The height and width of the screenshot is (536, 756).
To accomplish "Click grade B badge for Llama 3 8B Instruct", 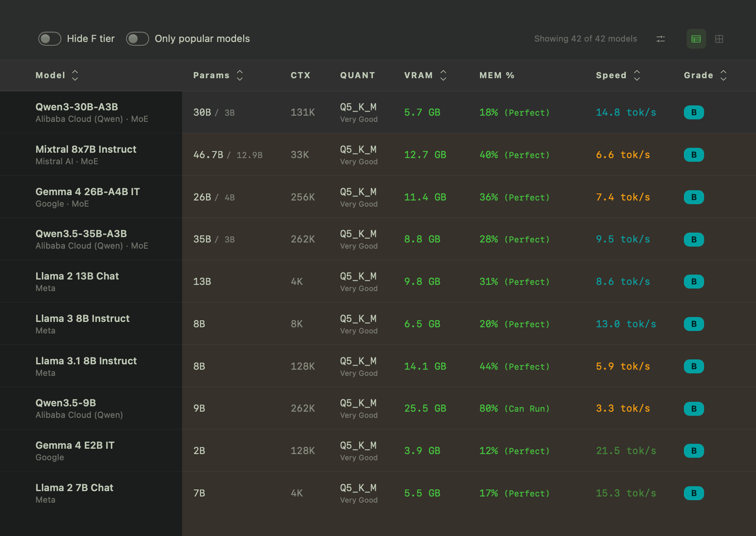I will click(694, 324).
